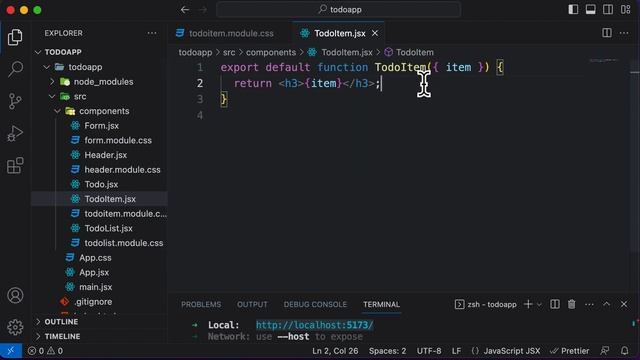Open the Customize Layout icon
The width and height of the screenshot is (640, 360).
tap(625, 9)
